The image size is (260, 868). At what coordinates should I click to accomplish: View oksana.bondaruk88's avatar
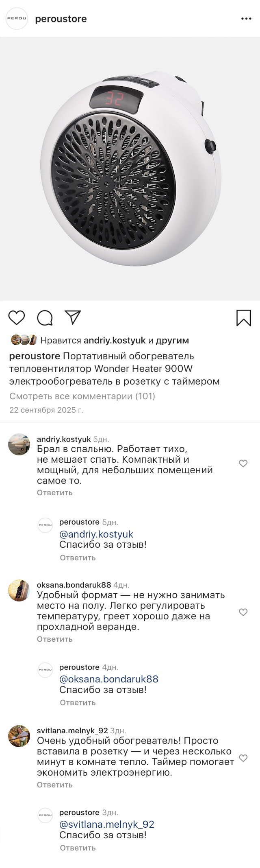coord(19,590)
